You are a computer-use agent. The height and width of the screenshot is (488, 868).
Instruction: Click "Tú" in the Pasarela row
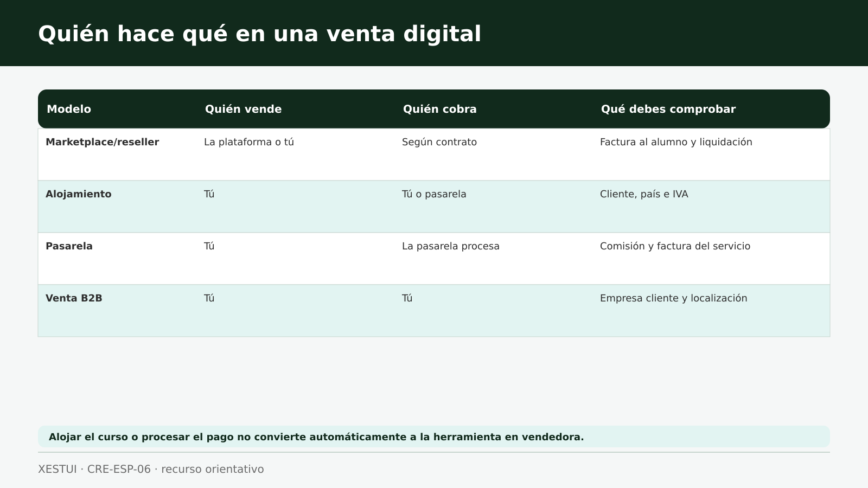click(209, 246)
